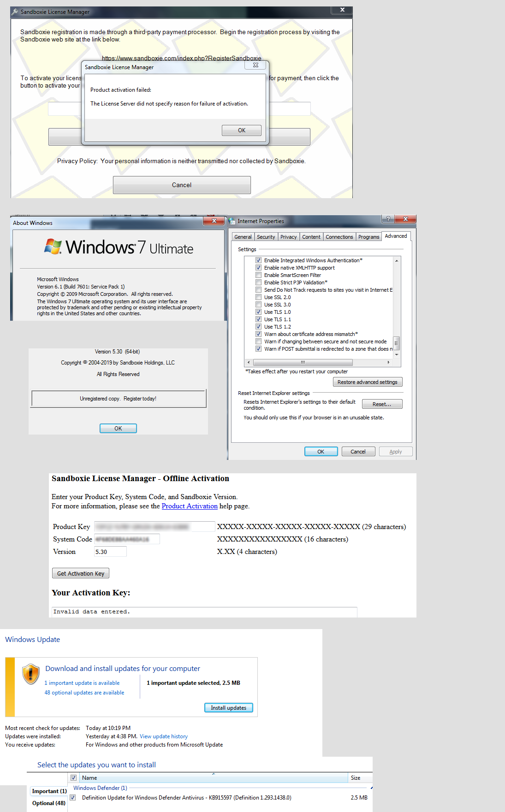Toggle the Use SSL 3.0 checkbox
Image resolution: width=505 pixels, height=812 pixels.
259,305
